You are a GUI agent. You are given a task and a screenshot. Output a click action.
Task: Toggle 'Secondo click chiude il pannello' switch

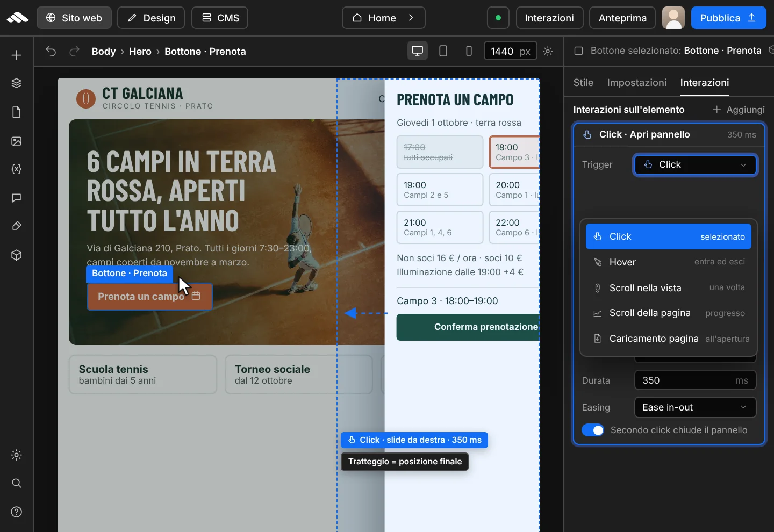point(593,430)
